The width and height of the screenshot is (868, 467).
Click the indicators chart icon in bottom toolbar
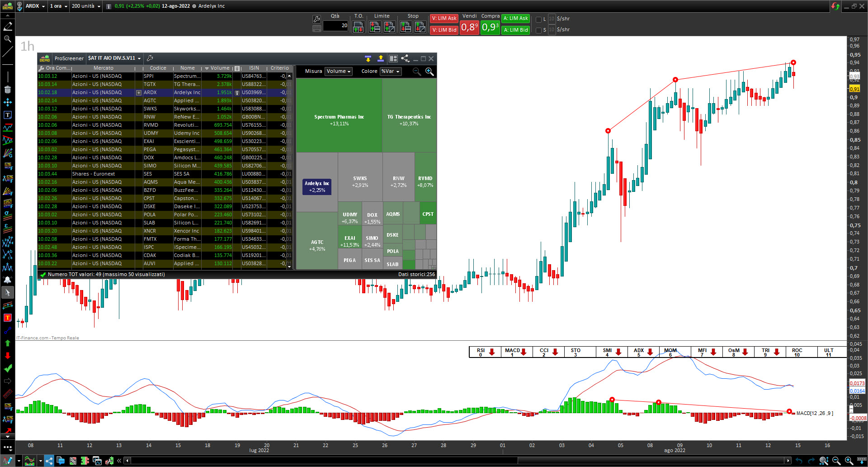coord(29,461)
